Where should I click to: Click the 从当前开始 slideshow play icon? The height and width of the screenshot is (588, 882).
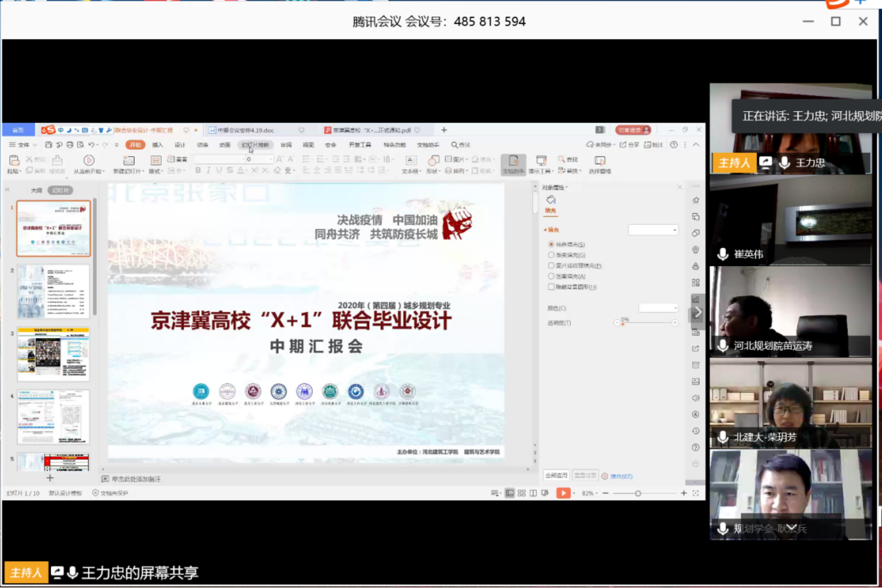pyautogui.click(x=89, y=160)
